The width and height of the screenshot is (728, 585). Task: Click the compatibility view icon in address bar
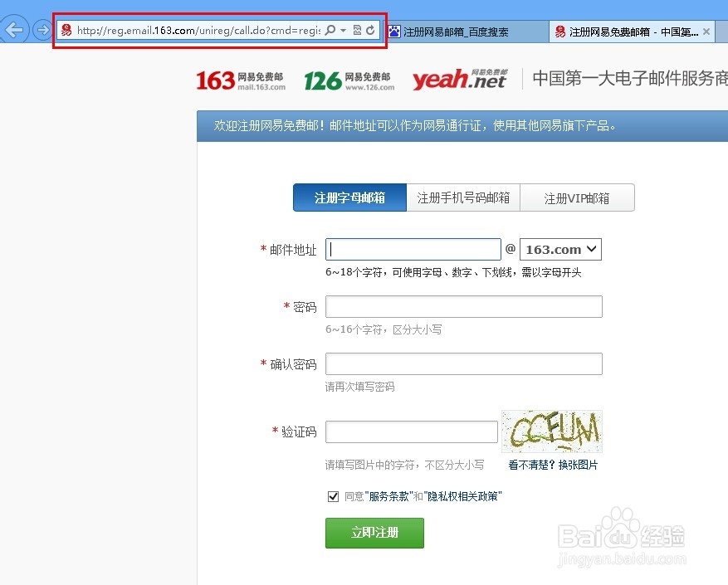pos(357,30)
